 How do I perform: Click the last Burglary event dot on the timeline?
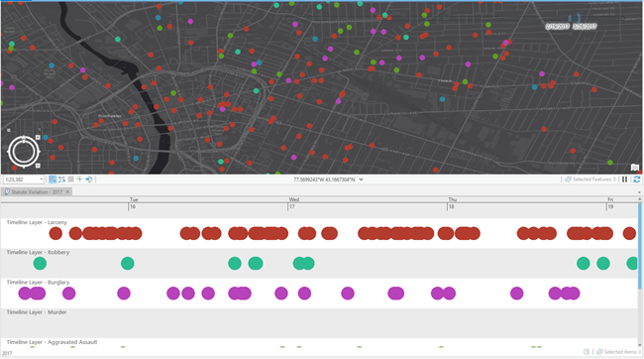(573, 294)
